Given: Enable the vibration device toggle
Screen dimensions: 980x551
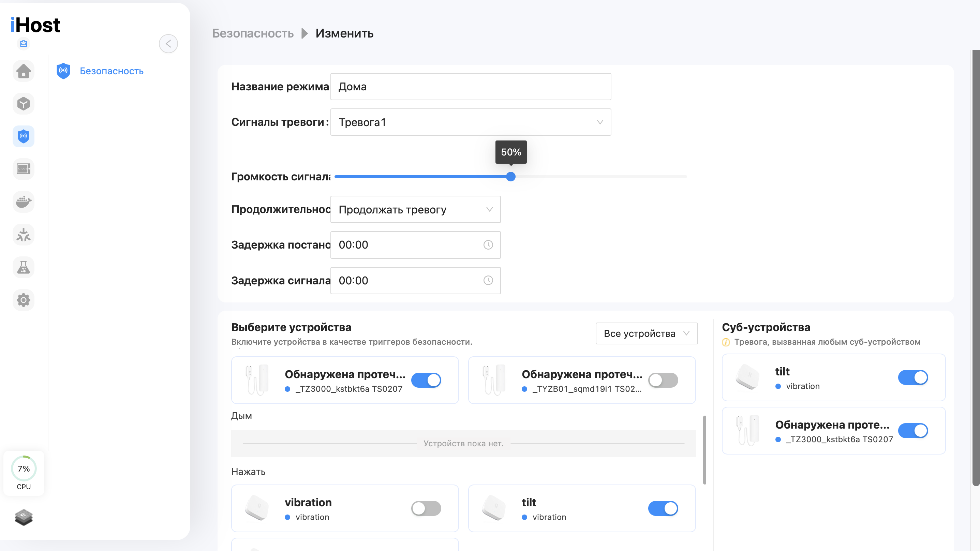Looking at the screenshot, I should pos(426,508).
